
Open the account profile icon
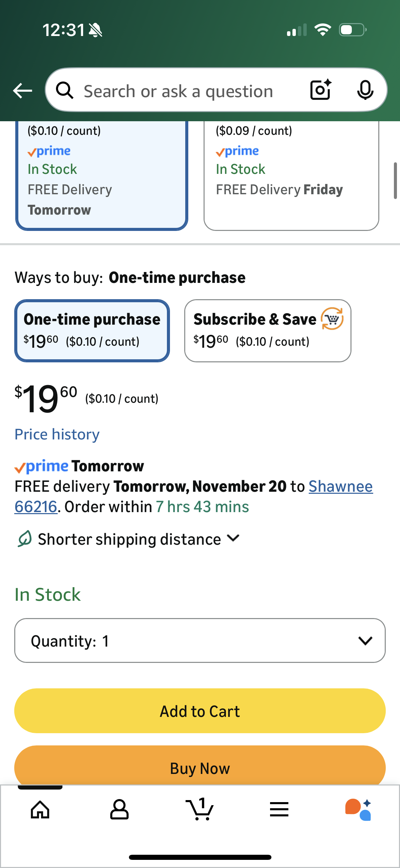(119, 810)
